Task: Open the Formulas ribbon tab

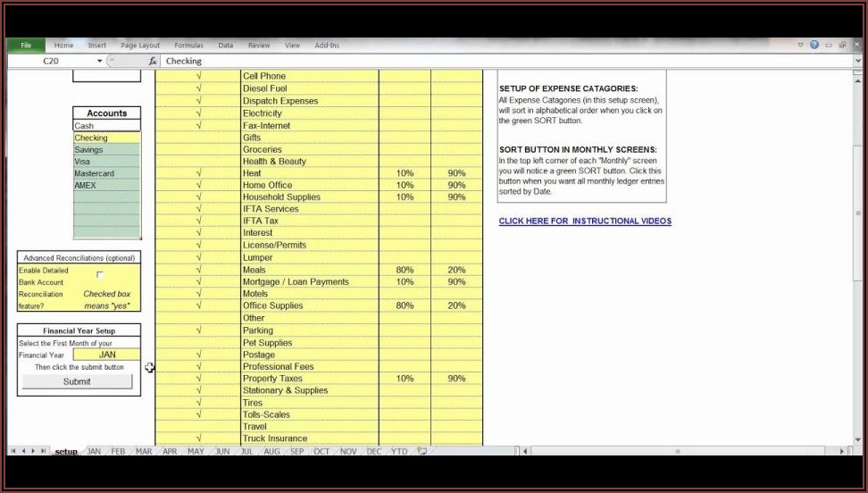Action: click(188, 46)
